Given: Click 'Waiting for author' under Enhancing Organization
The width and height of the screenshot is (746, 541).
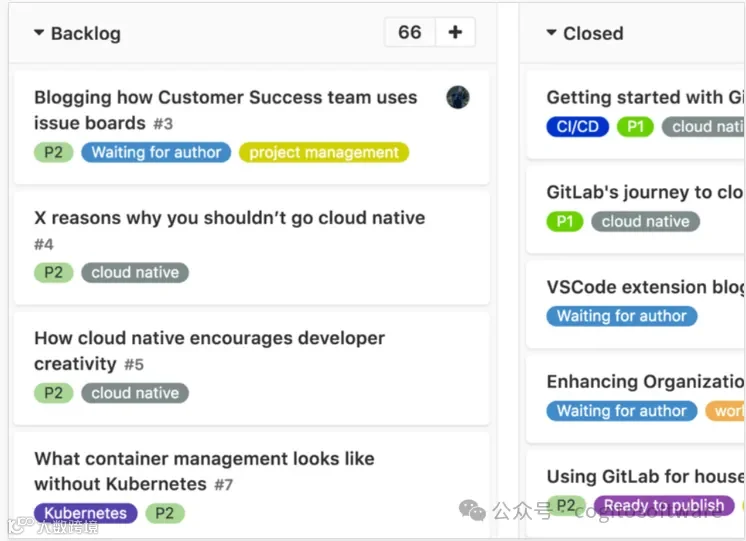Looking at the screenshot, I should (622, 411).
